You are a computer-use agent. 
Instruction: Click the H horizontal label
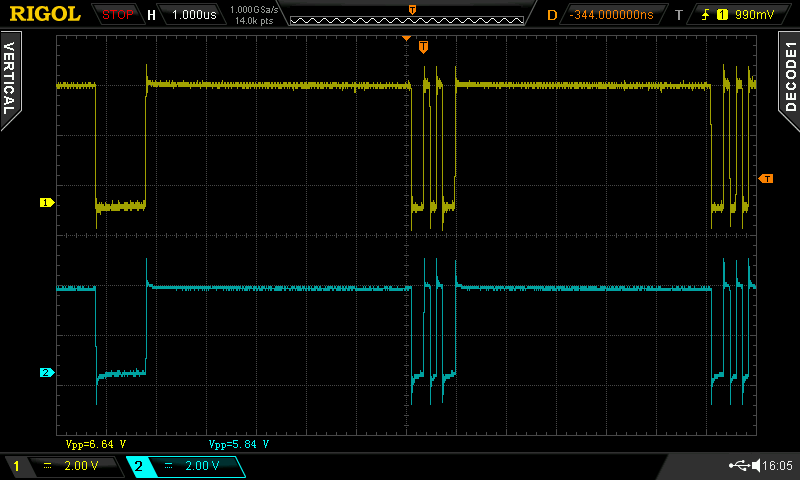pos(151,15)
